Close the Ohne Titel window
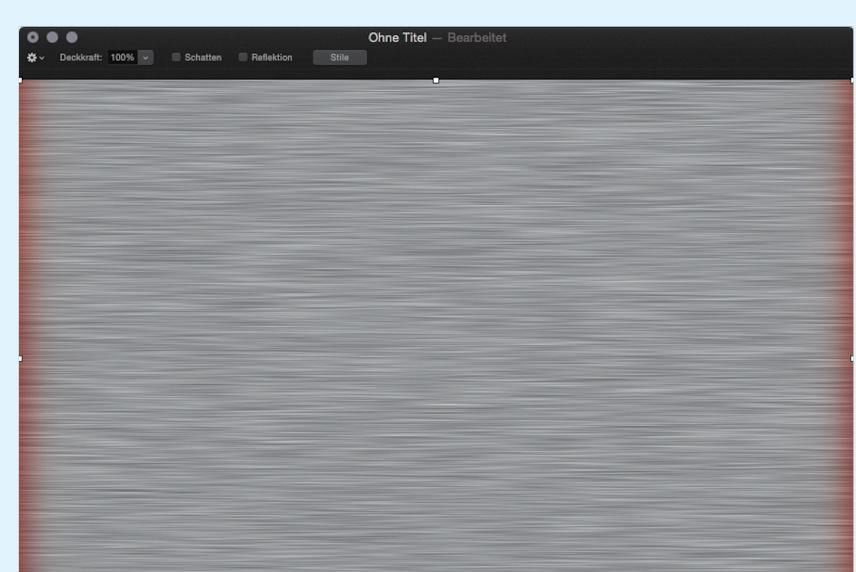 coord(33,37)
